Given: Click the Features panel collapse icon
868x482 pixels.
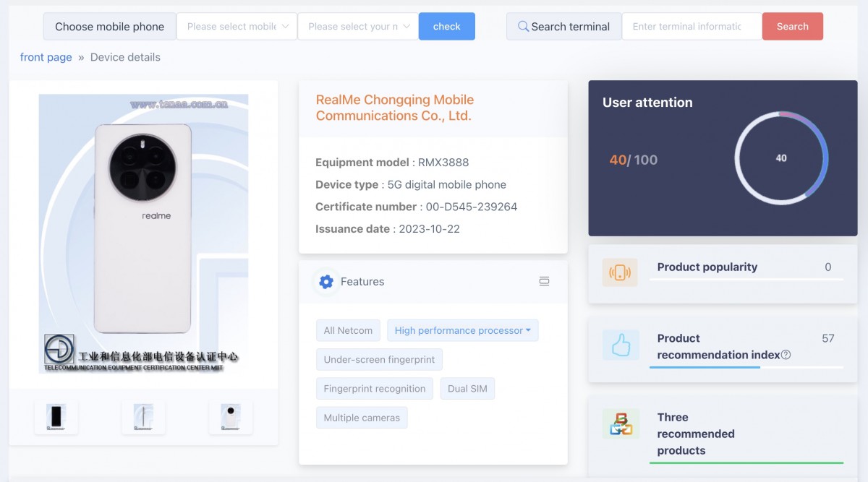Looking at the screenshot, I should pos(544,282).
